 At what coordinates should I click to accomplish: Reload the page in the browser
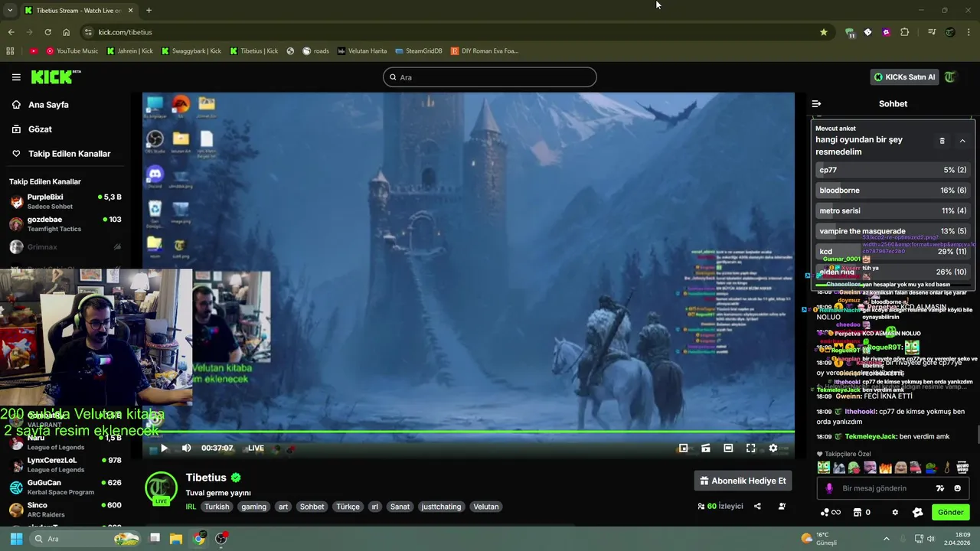(x=47, y=32)
